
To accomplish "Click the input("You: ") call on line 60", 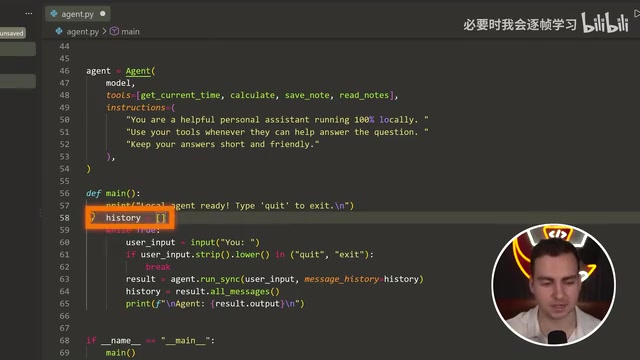I will click(225, 242).
